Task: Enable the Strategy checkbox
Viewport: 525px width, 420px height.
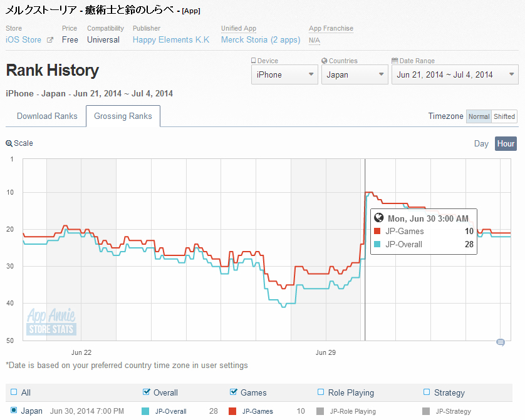Action: [427, 392]
